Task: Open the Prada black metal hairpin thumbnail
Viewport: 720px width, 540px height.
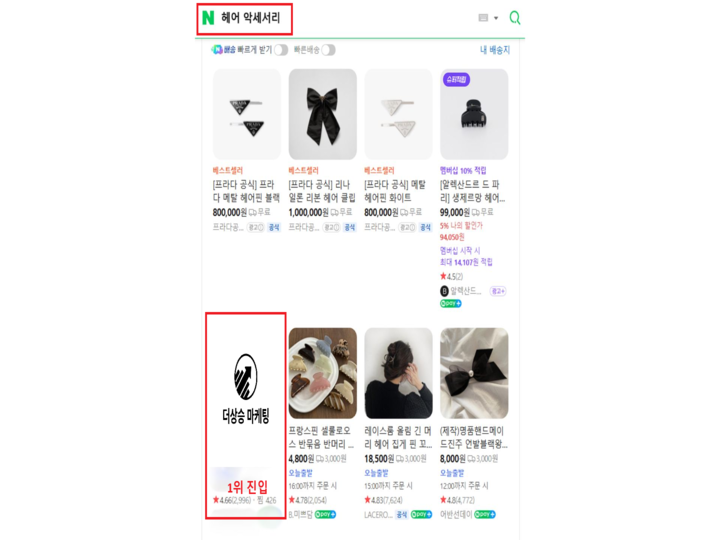Action: pyautogui.click(x=247, y=114)
